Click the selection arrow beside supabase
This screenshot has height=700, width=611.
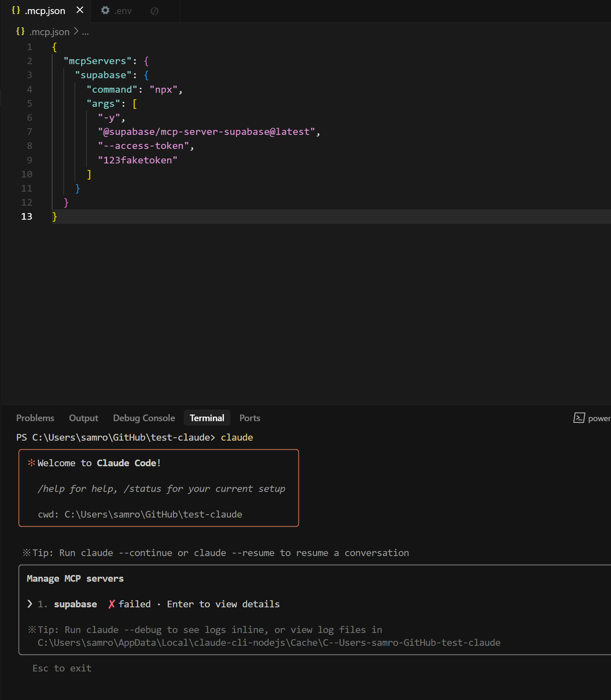click(30, 604)
